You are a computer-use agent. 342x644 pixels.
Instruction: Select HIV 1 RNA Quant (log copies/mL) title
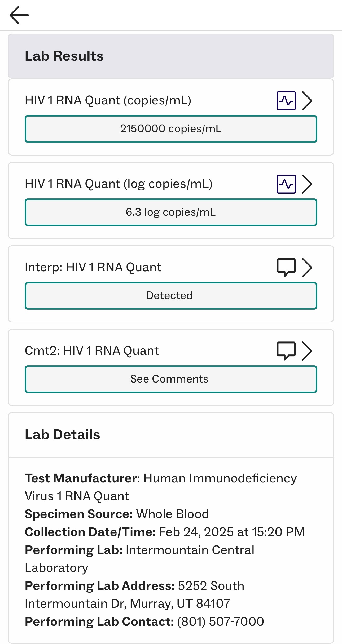click(x=119, y=184)
